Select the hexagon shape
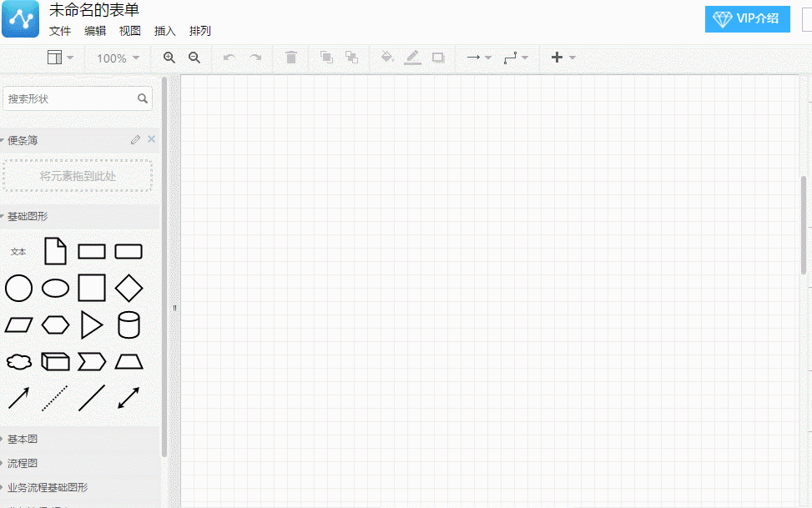 point(55,324)
